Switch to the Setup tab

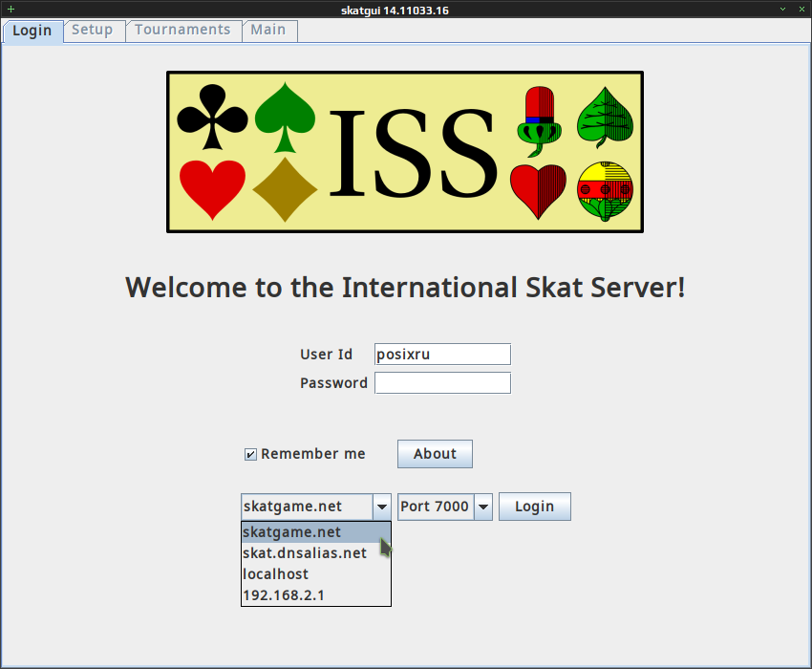[x=94, y=30]
